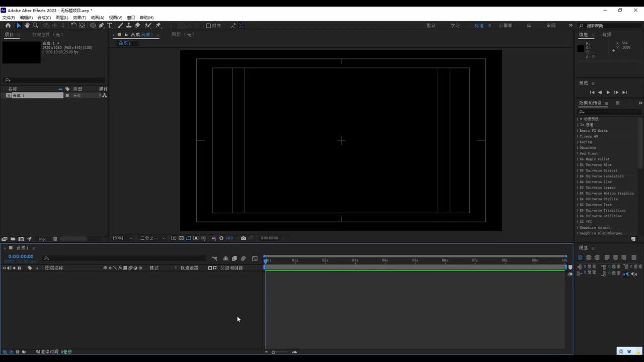Select the Ellipse shape tool
Screen dimensions: 644x362
[x=93, y=25]
